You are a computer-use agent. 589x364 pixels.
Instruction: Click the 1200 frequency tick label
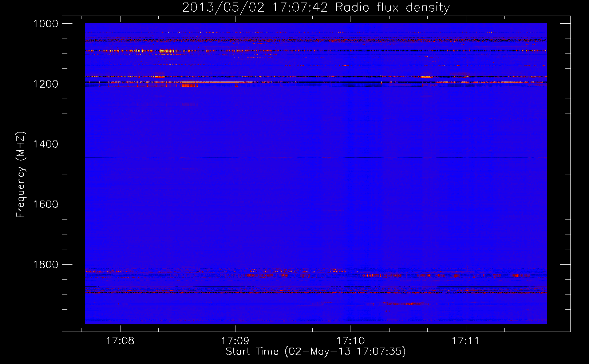click(x=46, y=84)
